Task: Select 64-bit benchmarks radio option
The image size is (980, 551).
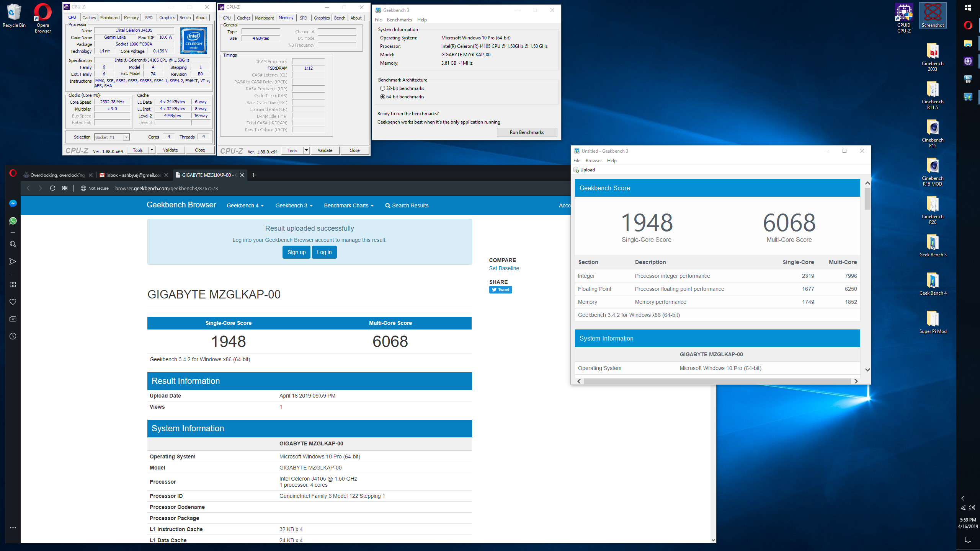Action: (402, 97)
